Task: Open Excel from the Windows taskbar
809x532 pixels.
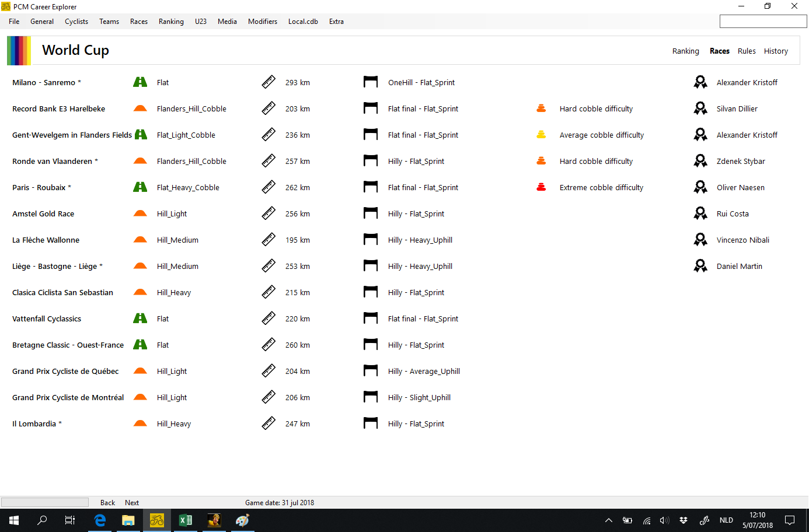Action: (x=186, y=520)
